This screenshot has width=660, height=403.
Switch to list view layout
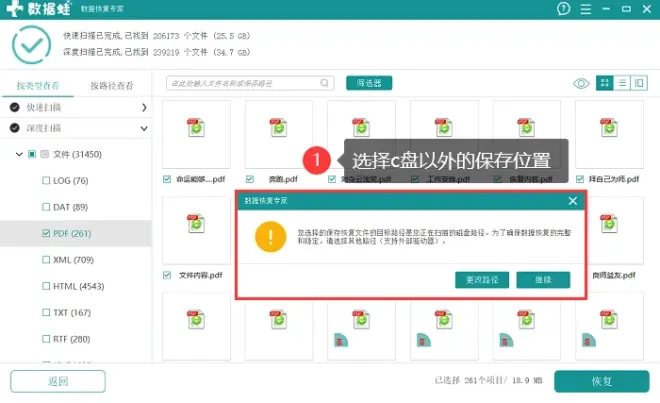622,83
